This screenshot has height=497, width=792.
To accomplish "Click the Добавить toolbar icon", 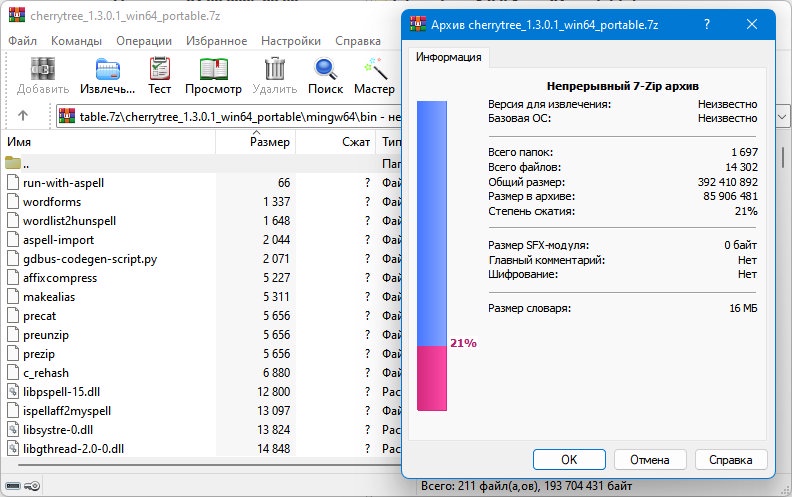I will pos(43,69).
